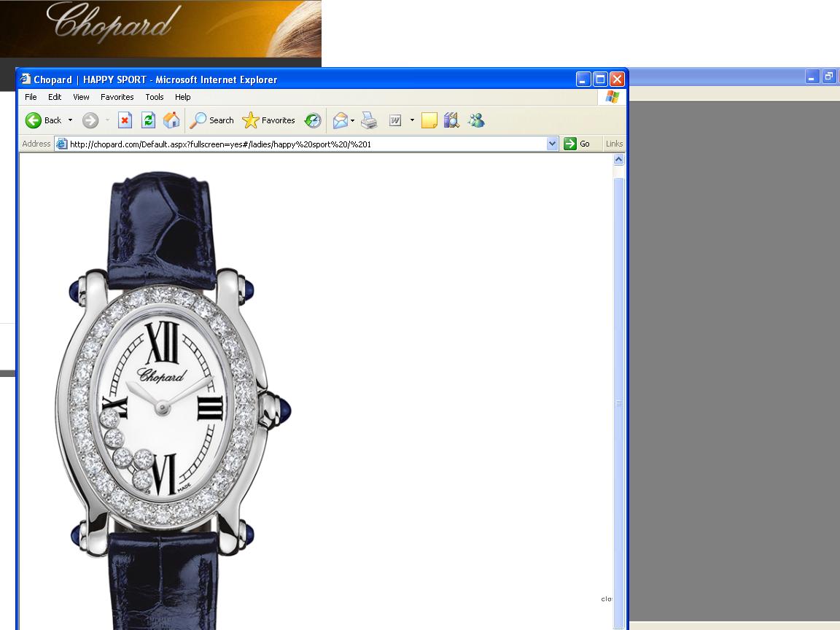Open the Favorites star in the toolbar

pyautogui.click(x=268, y=120)
